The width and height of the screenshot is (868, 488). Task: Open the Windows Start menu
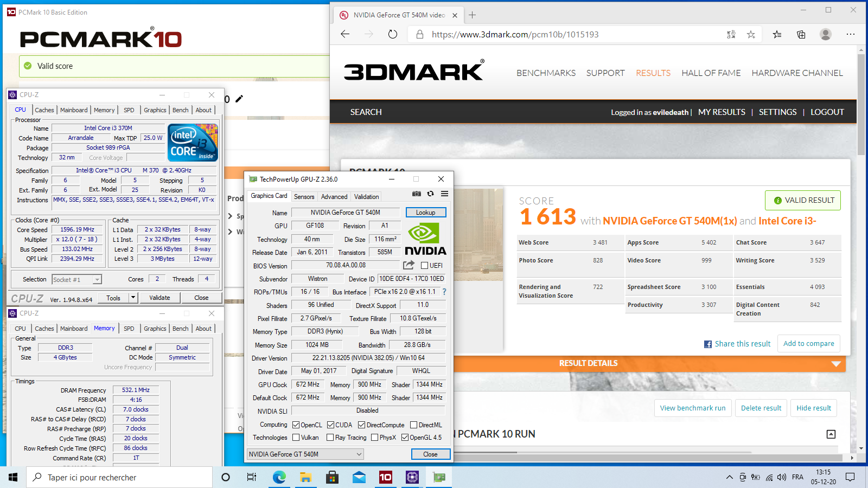(x=13, y=477)
